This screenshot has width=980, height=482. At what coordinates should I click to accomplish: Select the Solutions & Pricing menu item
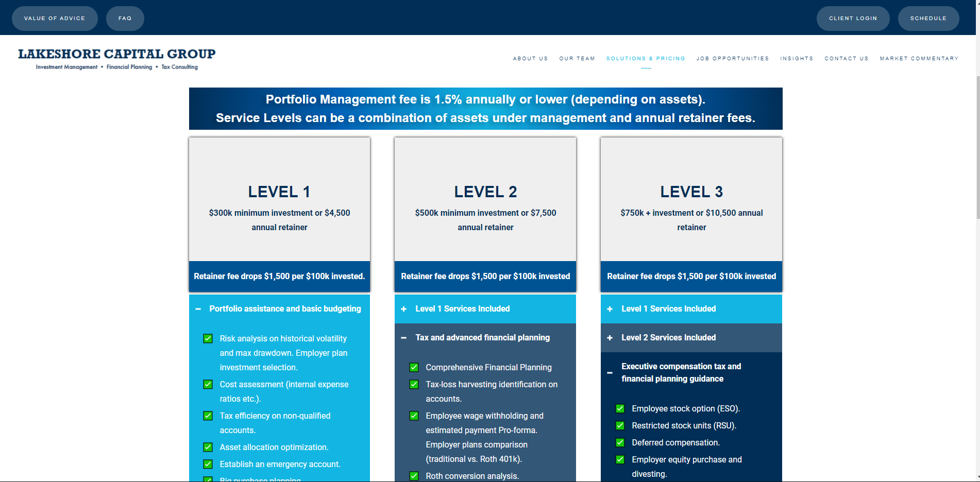tap(646, 59)
